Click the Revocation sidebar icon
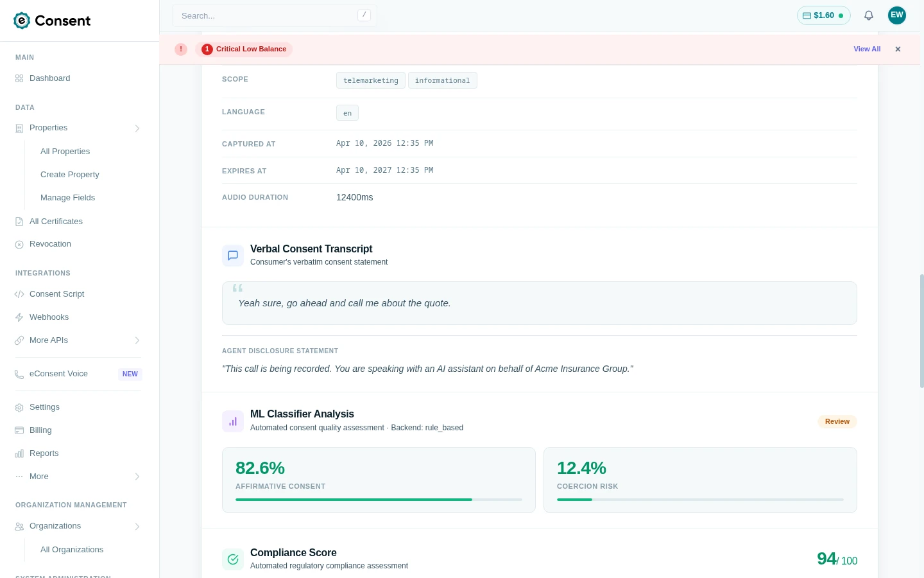924x578 pixels. (x=19, y=244)
